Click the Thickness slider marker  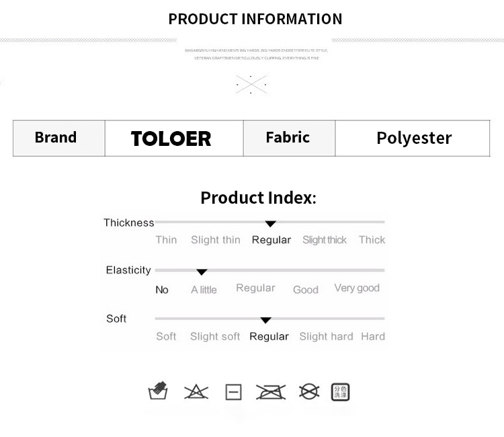[271, 224]
